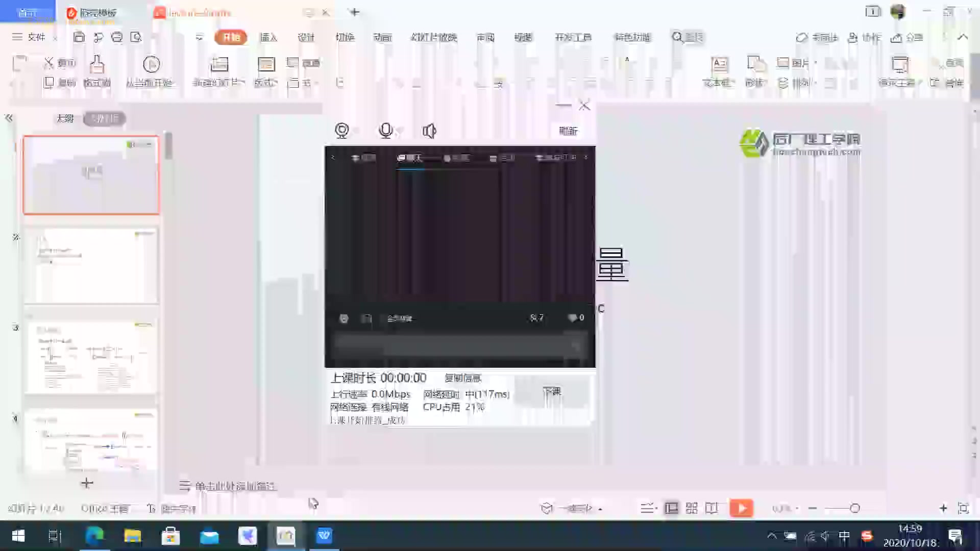The width and height of the screenshot is (980, 551).
Task: Switch to the Design (设计) tab
Action: click(x=306, y=37)
